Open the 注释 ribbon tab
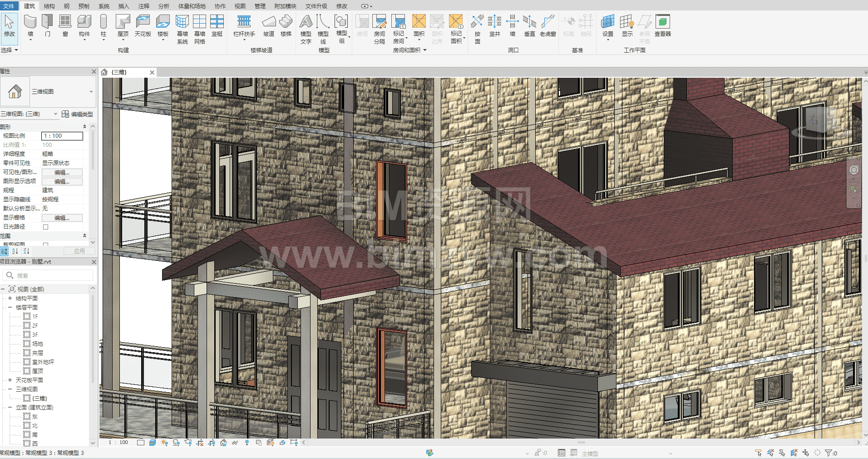This screenshot has height=459, width=868. [x=143, y=6]
